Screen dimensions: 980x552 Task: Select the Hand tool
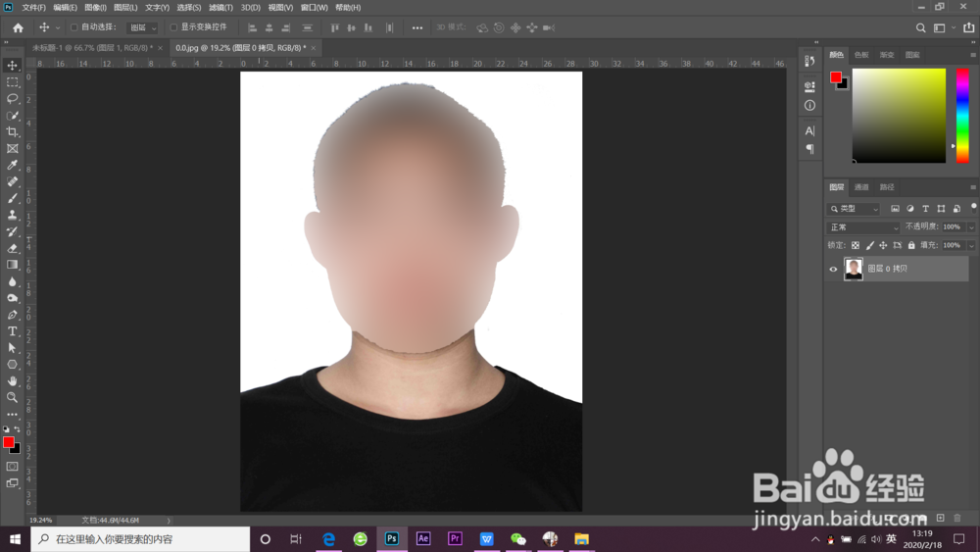pyautogui.click(x=12, y=380)
